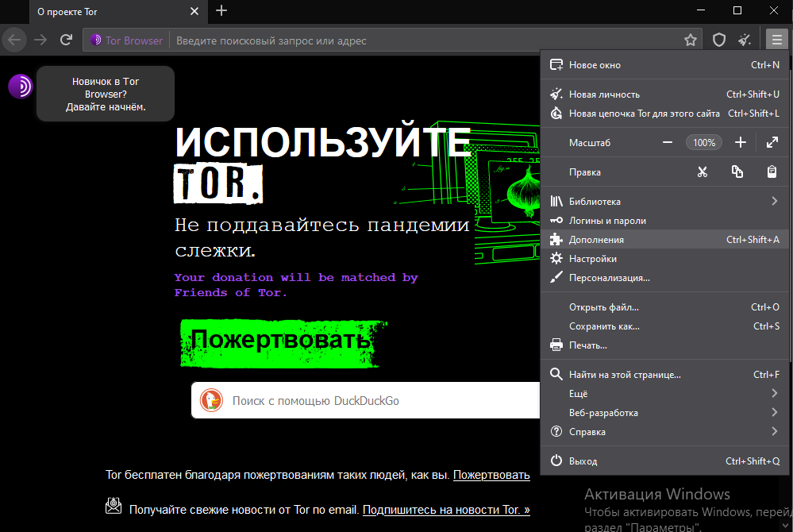793x532 pixels.
Task: Select 'Найти на этой странице...'
Action: tap(664, 375)
